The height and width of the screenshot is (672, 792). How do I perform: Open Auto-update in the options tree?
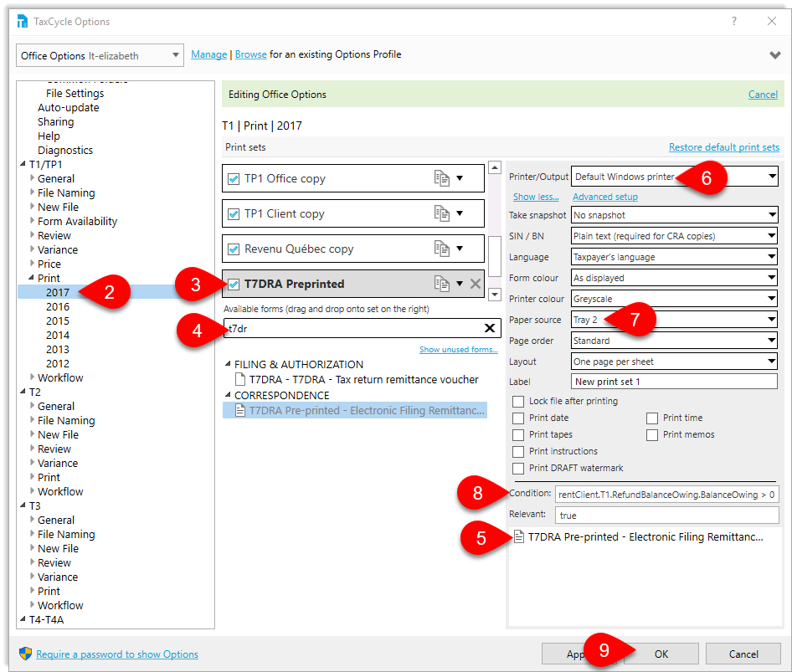(x=68, y=108)
